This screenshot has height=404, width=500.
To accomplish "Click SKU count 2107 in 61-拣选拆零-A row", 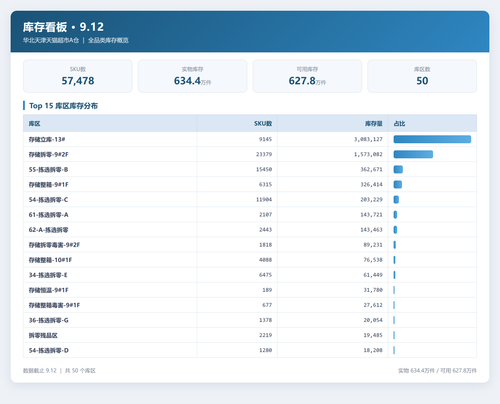I will tap(265, 215).
